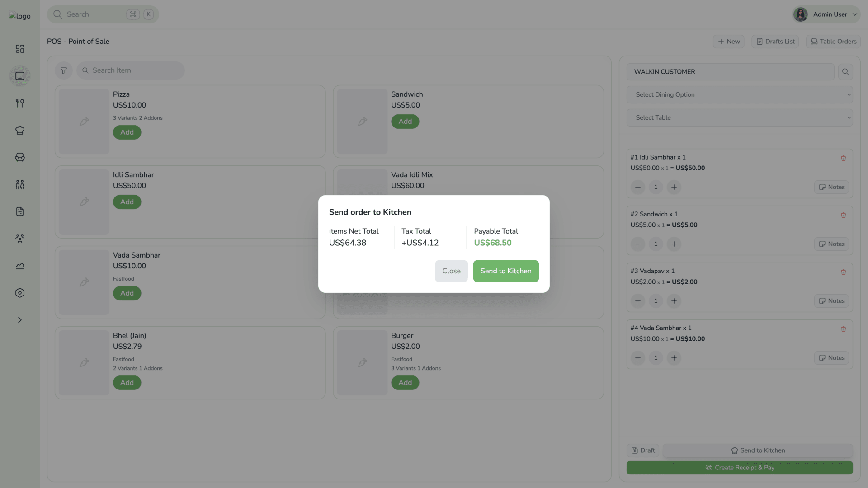Open the settings icon at sidebar bottom
This screenshot has width=868, height=488.
coord(19,293)
